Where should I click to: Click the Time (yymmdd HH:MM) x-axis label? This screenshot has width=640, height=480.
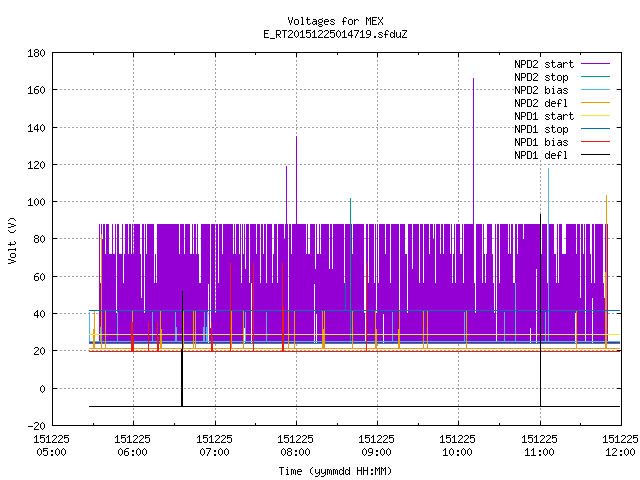click(x=335, y=471)
